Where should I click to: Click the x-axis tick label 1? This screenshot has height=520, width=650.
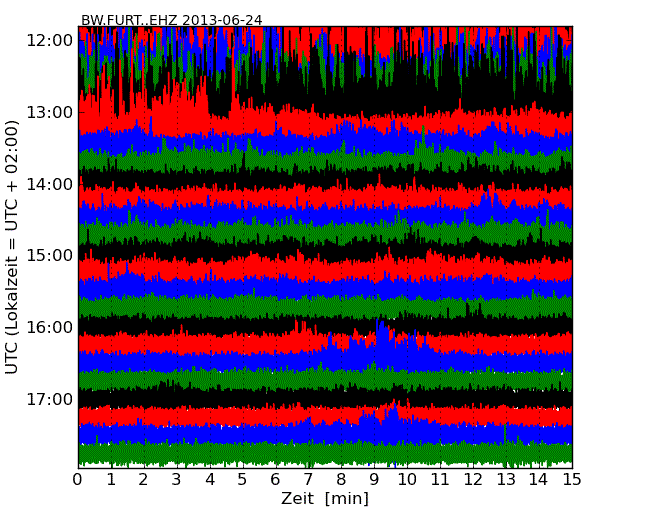[111, 480]
